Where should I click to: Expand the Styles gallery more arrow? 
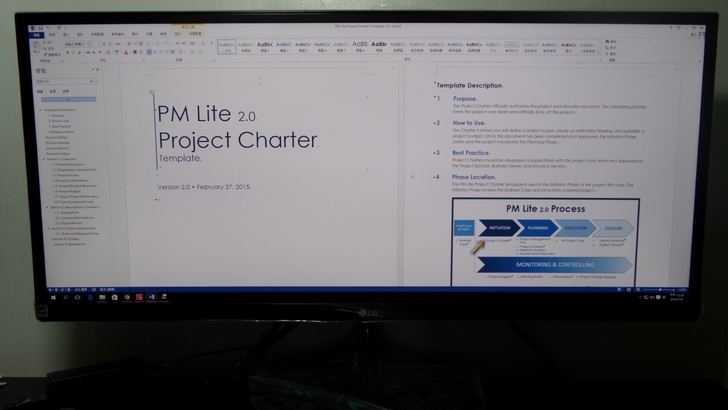(599, 52)
